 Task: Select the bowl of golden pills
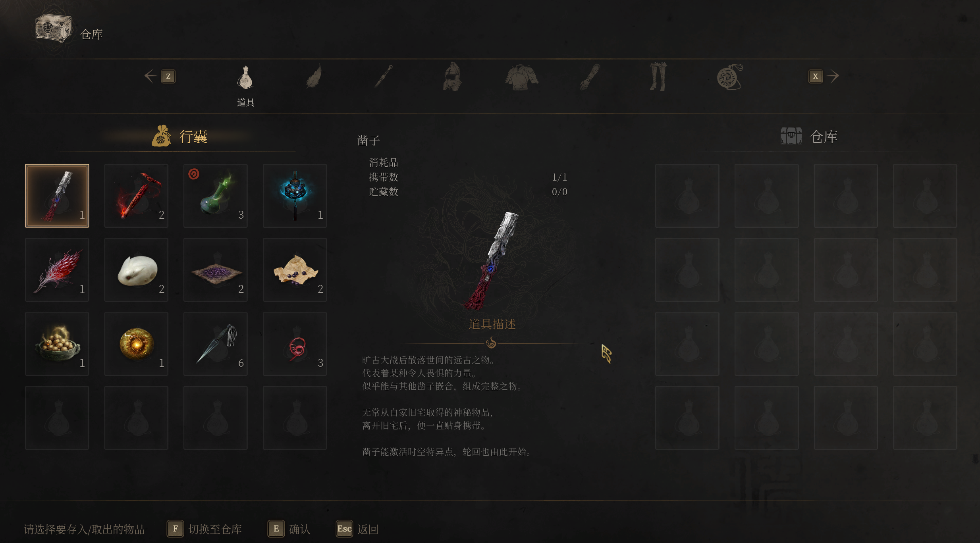point(57,344)
